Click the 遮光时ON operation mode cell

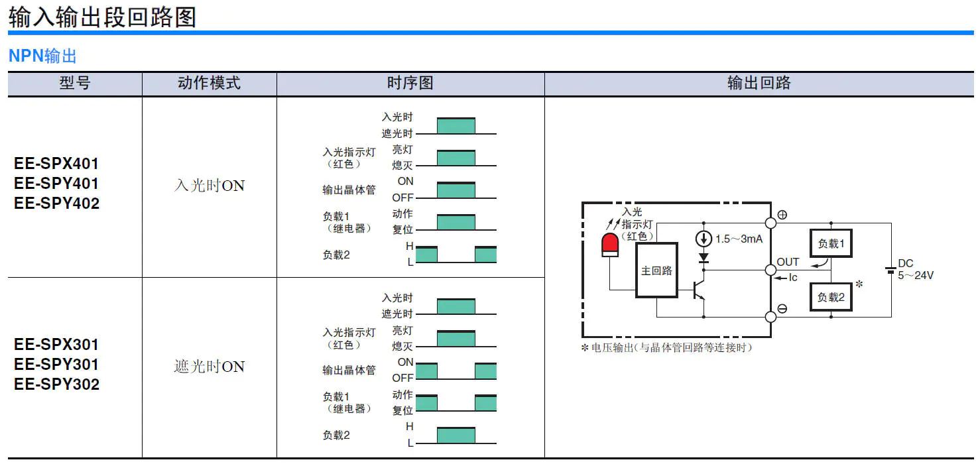click(x=210, y=367)
